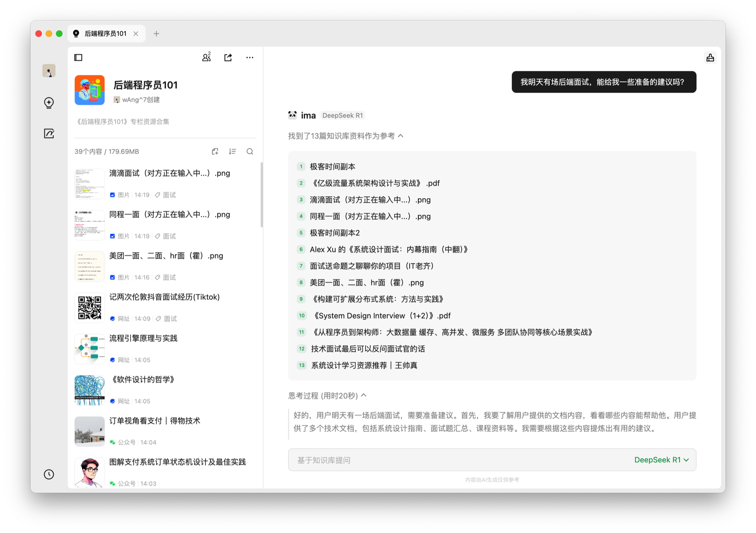Click the ima panda logo
The image size is (756, 533).
point(292,115)
